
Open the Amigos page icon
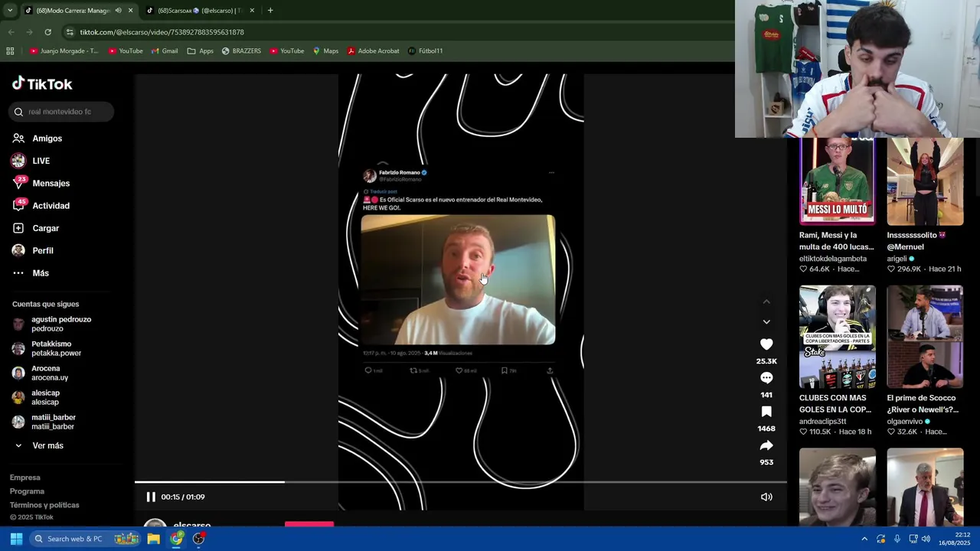coord(18,139)
